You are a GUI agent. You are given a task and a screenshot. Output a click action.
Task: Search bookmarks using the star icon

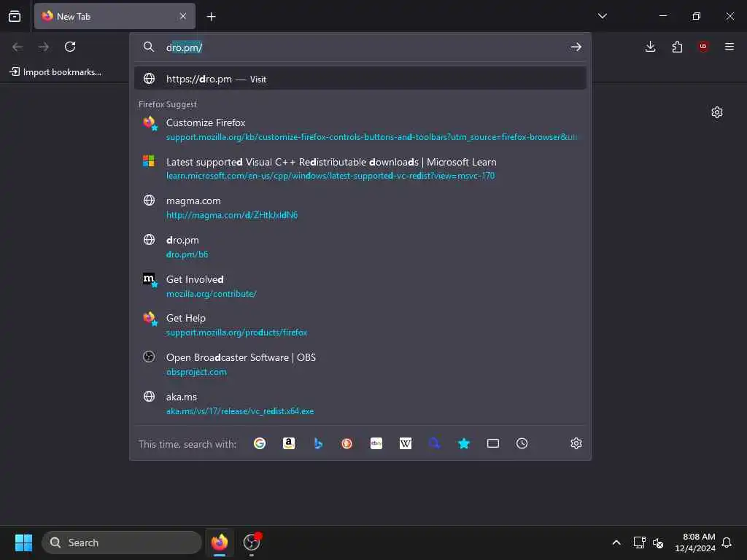463,443
